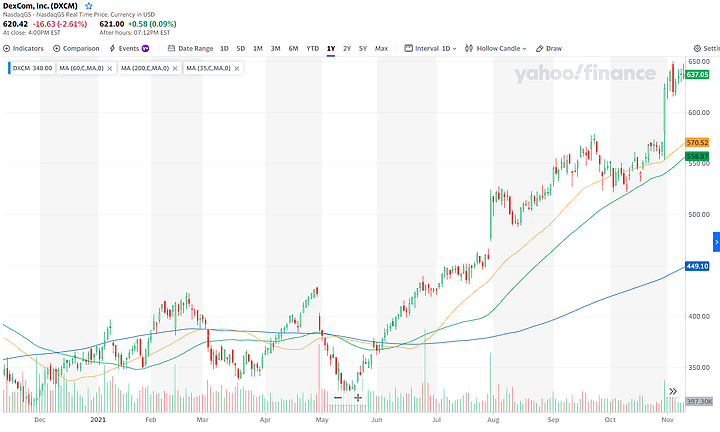The height and width of the screenshot is (432, 720).
Task: Add DXCM to watchlist with star icon
Action: [89, 6]
